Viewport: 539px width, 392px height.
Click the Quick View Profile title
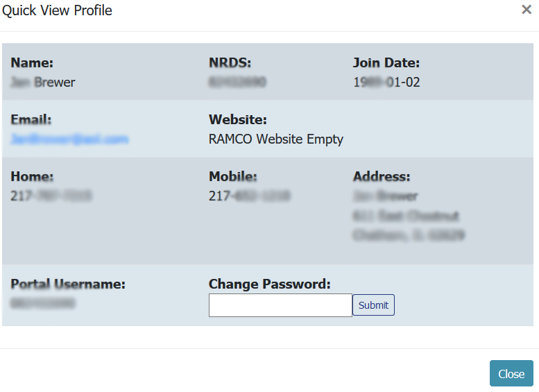[x=57, y=10]
